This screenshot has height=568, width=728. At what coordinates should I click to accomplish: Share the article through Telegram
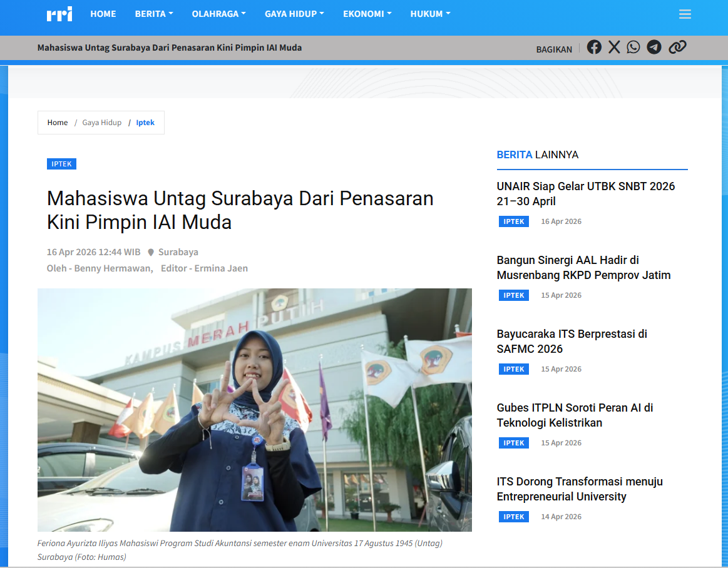point(654,46)
